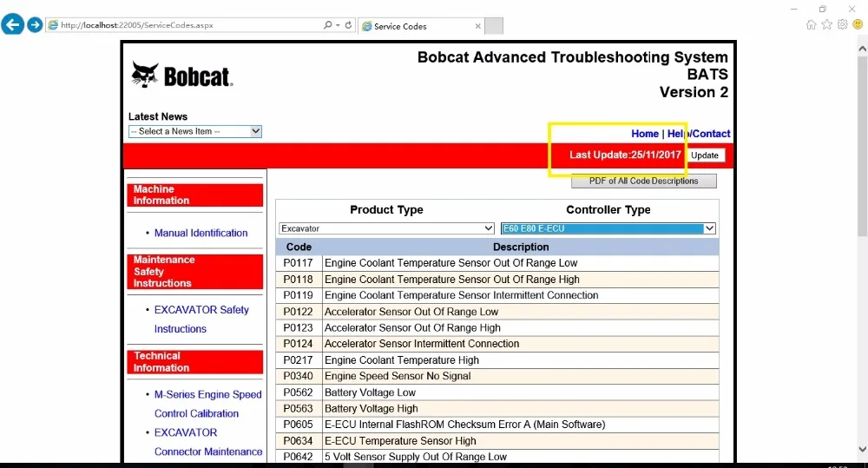Click the Bobcat logo
Screen dimensions: 868x468
(x=182, y=75)
